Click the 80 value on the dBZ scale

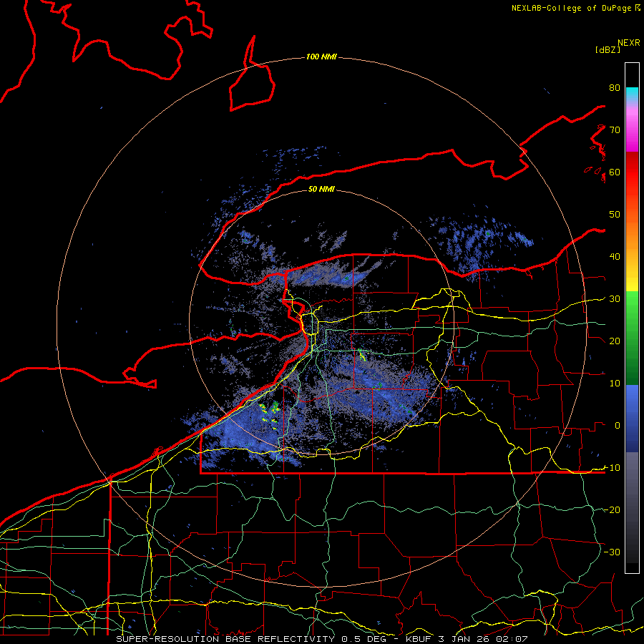pos(615,88)
